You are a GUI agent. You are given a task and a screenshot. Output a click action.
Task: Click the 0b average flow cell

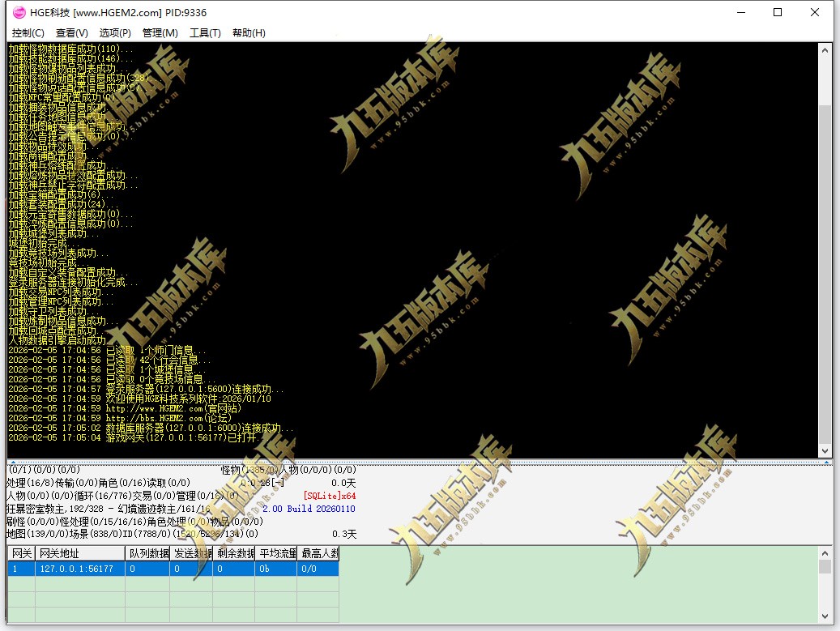276,569
